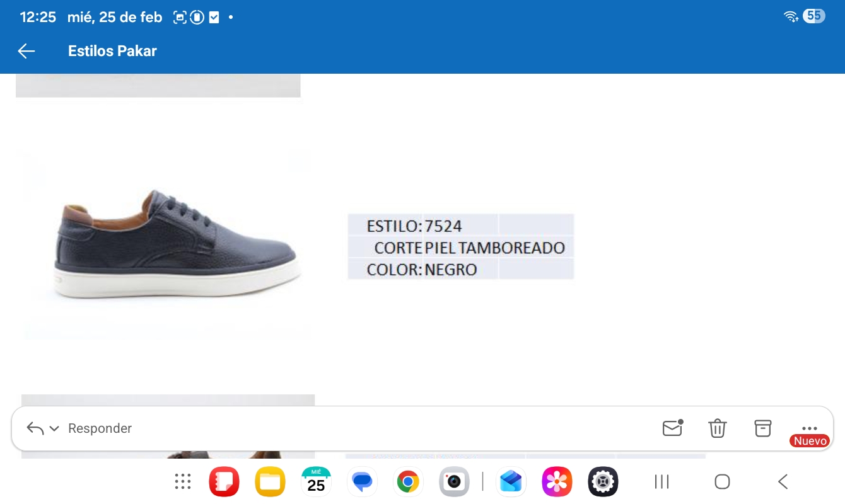The height and width of the screenshot is (504, 845).
Task: Delete the email with trash icon
Action: (717, 428)
